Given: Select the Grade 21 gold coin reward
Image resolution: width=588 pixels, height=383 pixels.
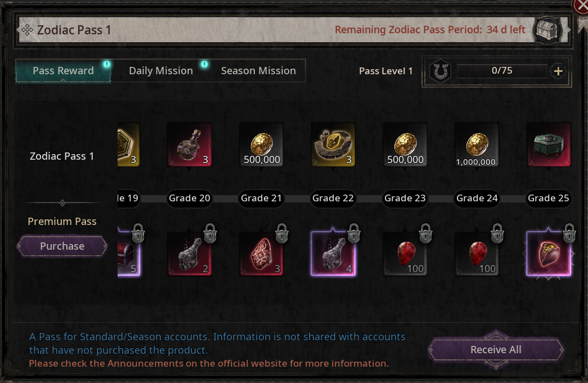Looking at the screenshot, I should 262,145.
